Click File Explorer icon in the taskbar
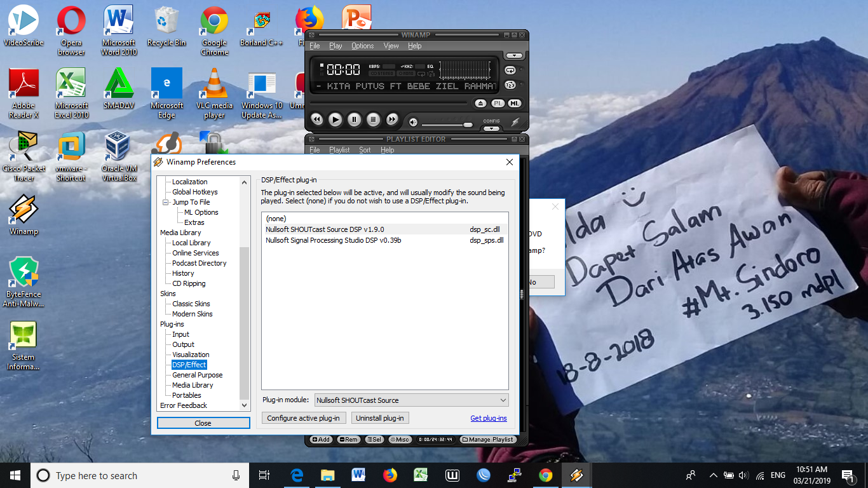The height and width of the screenshot is (488, 868). 327,475
